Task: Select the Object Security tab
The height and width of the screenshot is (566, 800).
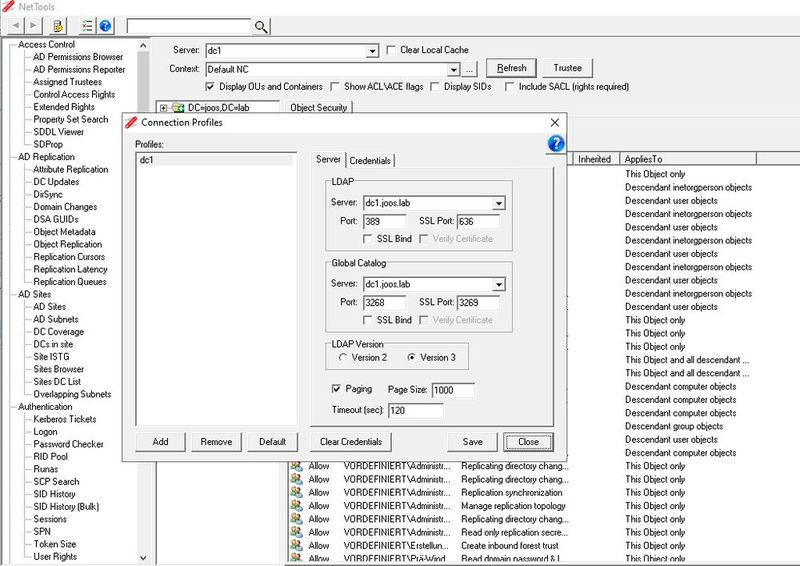Action: tap(318, 108)
